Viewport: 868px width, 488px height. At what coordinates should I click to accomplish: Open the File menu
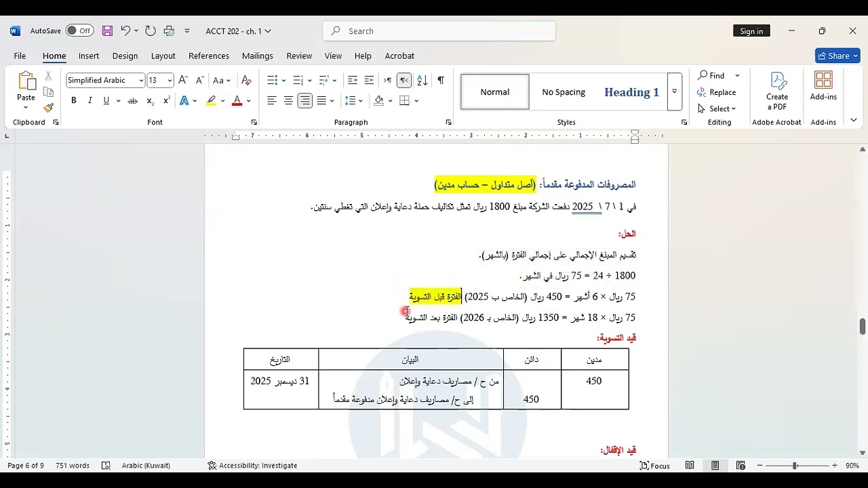point(20,56)
